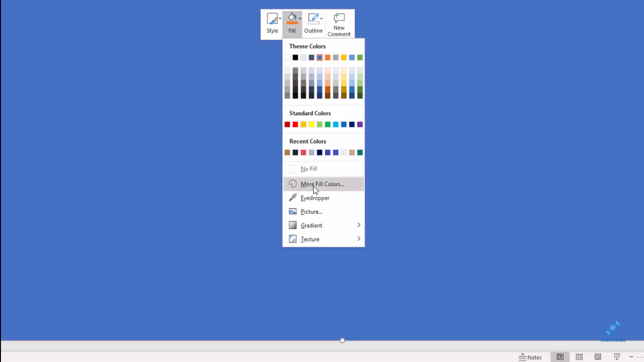Pick Green swatch in Theme Colors top row

pyautogui.click(x=360, y=58)
